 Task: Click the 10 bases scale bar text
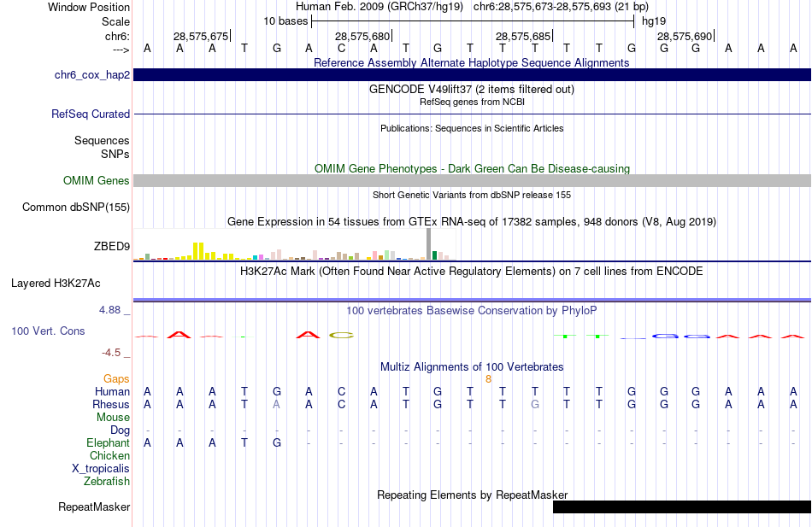point(285,21)
